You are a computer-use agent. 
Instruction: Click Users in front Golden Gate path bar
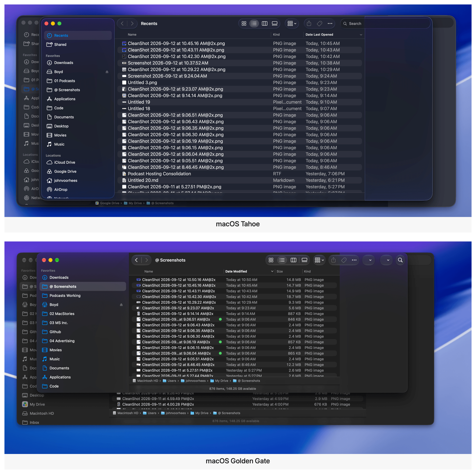169,381
